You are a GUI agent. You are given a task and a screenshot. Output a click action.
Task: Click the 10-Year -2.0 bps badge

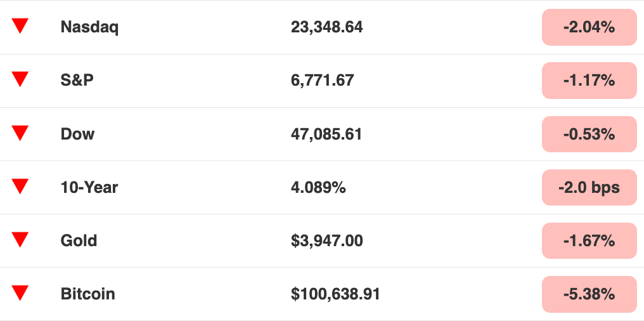coord(589,187)
